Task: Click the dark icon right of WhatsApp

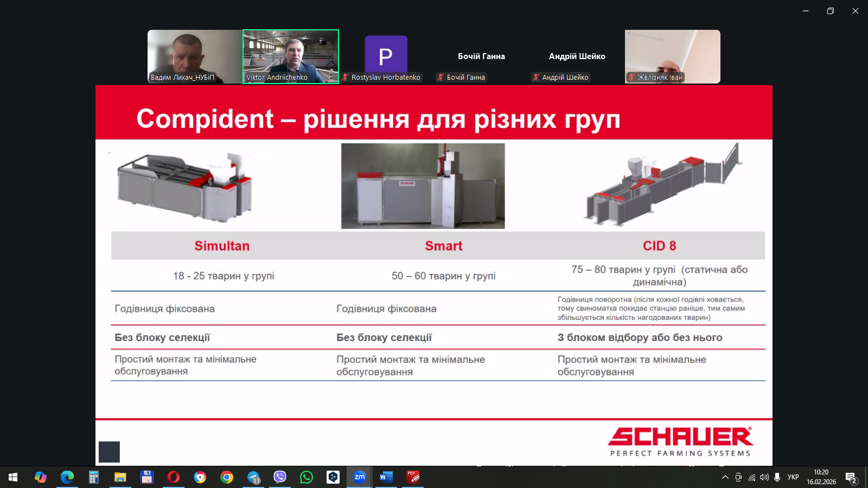Action: pos(333,477)
